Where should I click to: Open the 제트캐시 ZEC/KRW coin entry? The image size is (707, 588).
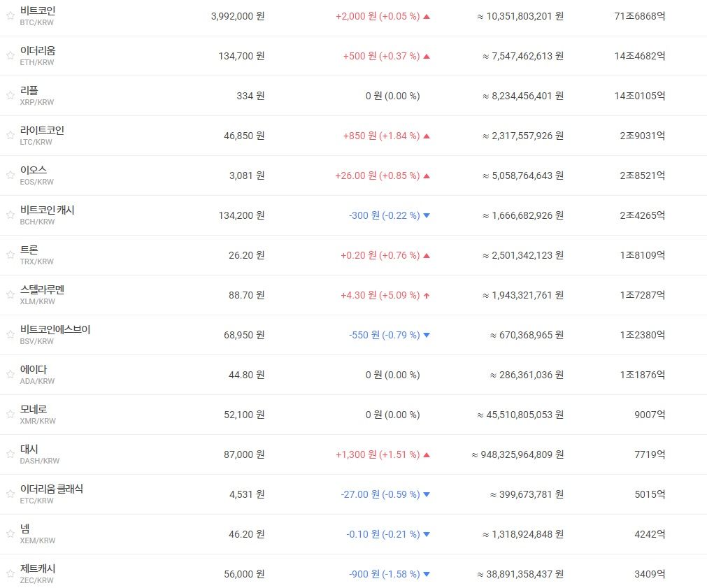[38, 568]
